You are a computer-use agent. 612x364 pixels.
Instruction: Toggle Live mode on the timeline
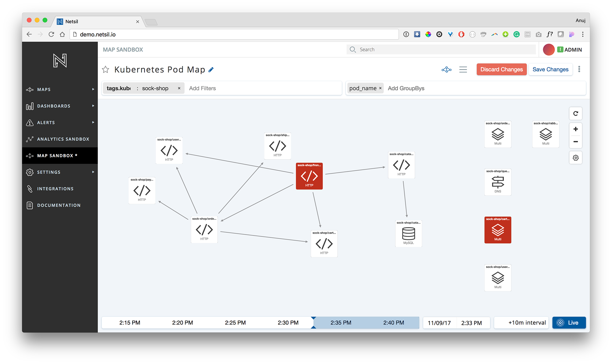pyautogui.click(x=569, y=323)
